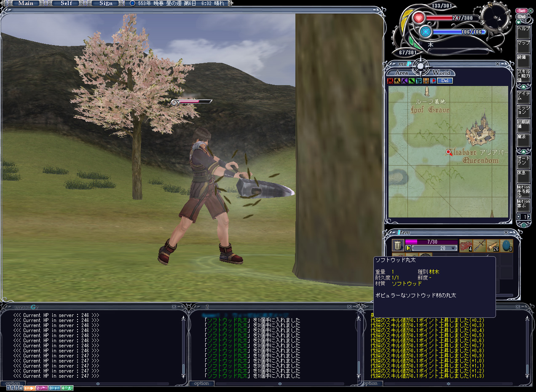Open スキル・能力値 skills shortcut
Screen dimensions: 536x392
pos(524,75)
